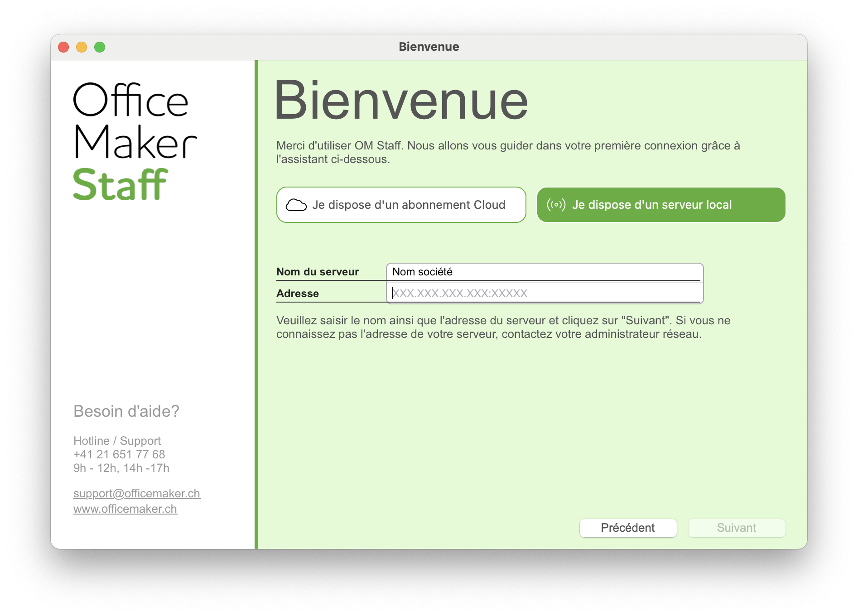Click the 'Adresse' field label
The image size is (858, 616).
(x=298, y=294)
